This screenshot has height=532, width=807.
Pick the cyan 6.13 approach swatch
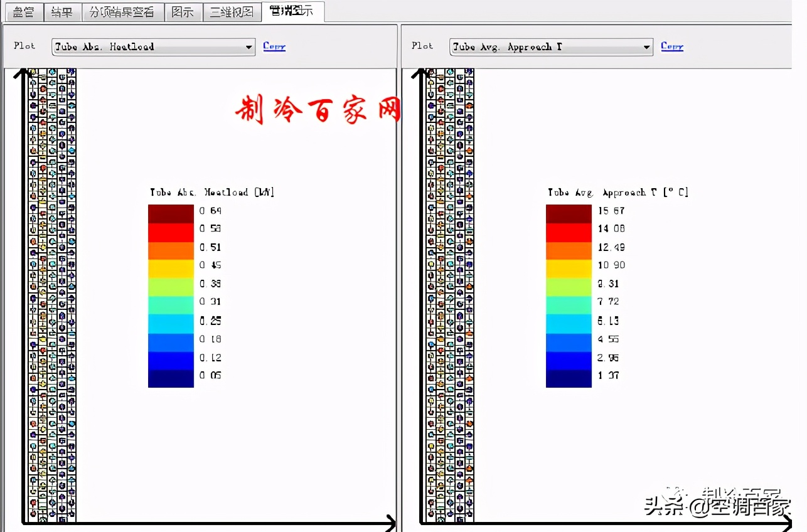pyautogui.click(x=569, y=323)
